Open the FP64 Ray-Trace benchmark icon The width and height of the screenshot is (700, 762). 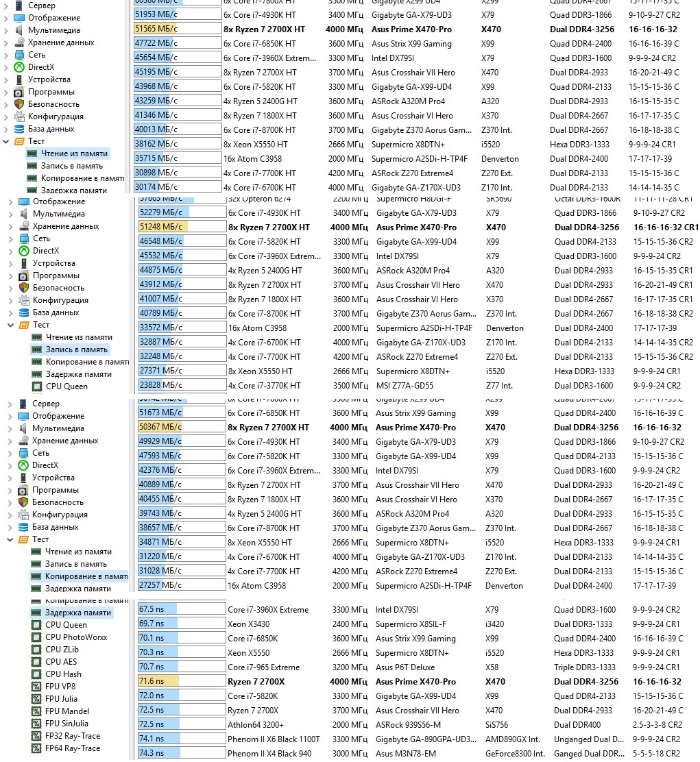pos(36,748)
